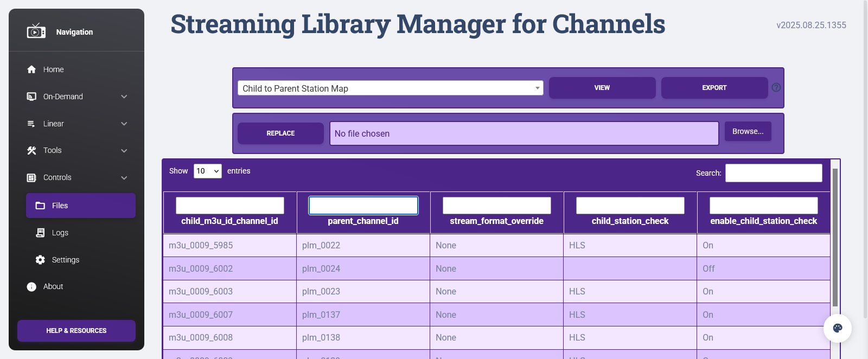868x359 pixels.
Task: Open the Child to Parent Station Map dropdown
Action: (x=390, y=88)
